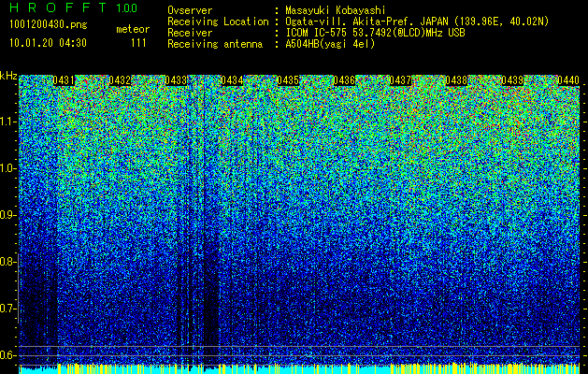Click the date stamp 10.01.20 04:30

coord(48,43)
